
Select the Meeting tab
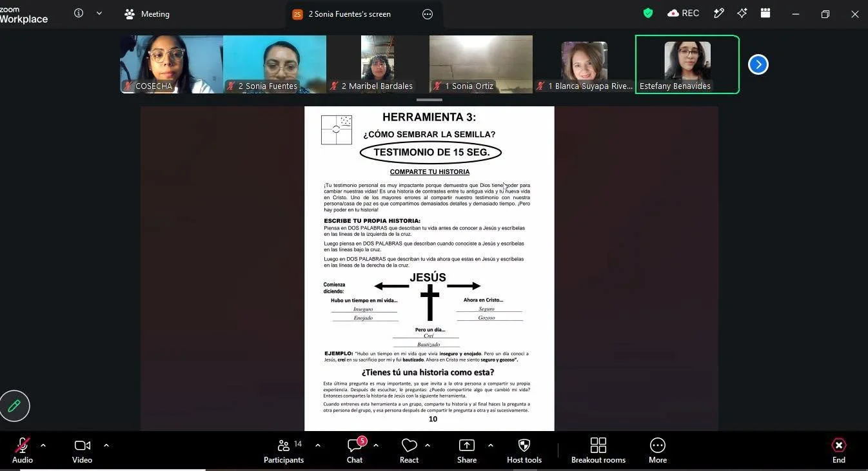coord(147,14)
